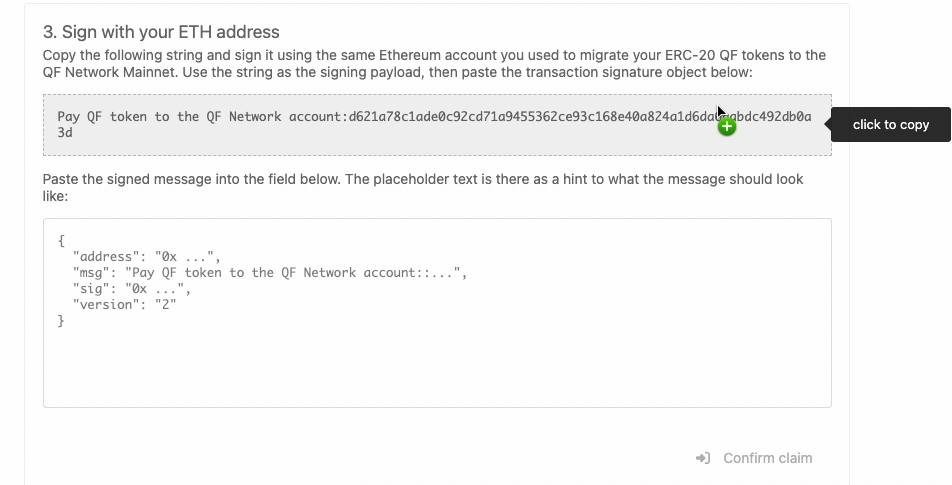Click the green plus badge icon
Image resolution: width=952 pixels, height=485 pixels.
click(x=727, y=127)
